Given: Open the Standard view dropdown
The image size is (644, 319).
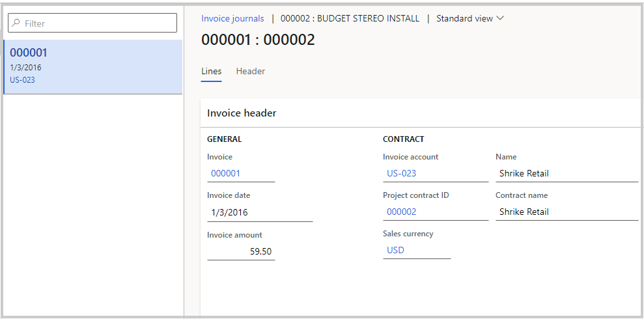Looking at the screenshot, I should (x=470, y=18).
